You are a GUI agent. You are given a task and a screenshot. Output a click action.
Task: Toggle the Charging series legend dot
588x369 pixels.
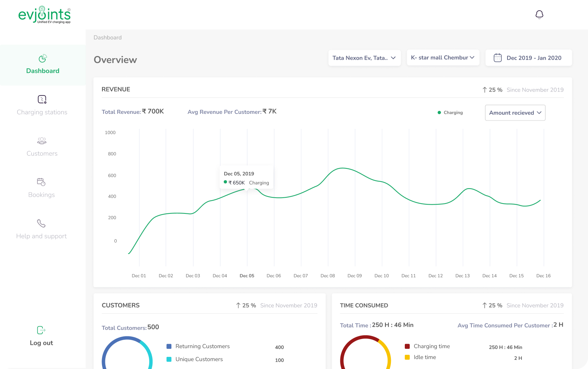point(439,113)
